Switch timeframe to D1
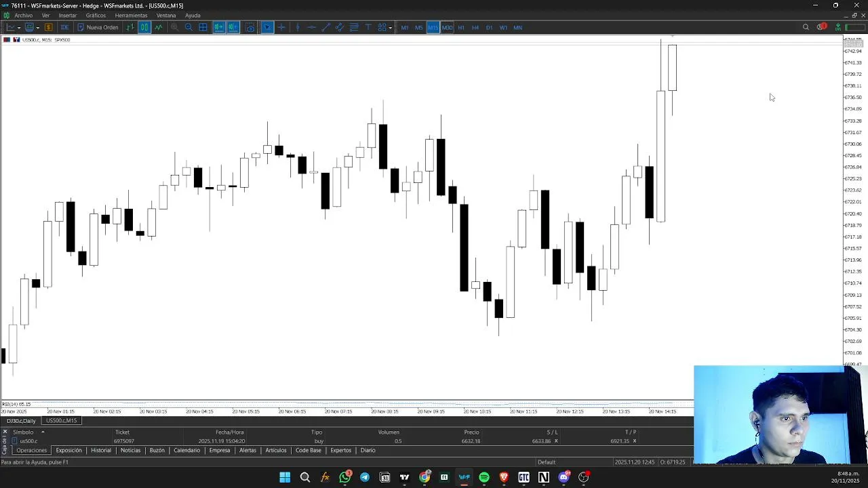The width and height of the screenshot is (868, 488). (490, 27)
